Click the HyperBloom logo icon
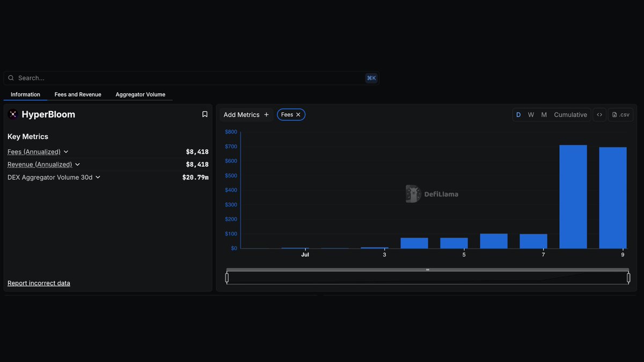644x362 pixels. (x=13, y=114)
